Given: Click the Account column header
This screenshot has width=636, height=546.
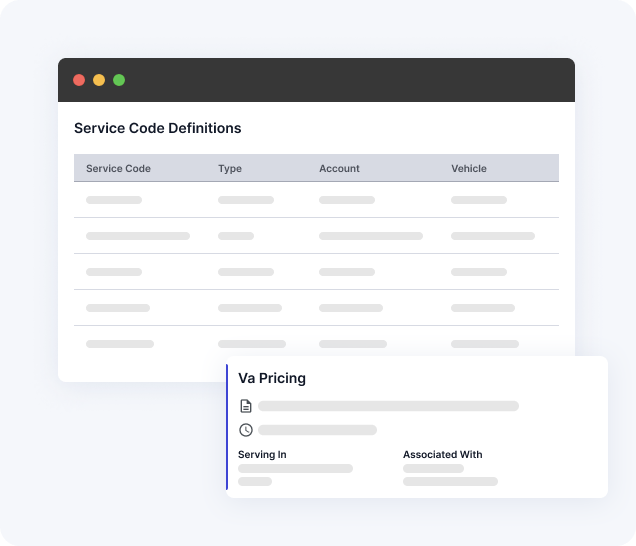Looking at the screenshot, I should [x=339, y=168].
